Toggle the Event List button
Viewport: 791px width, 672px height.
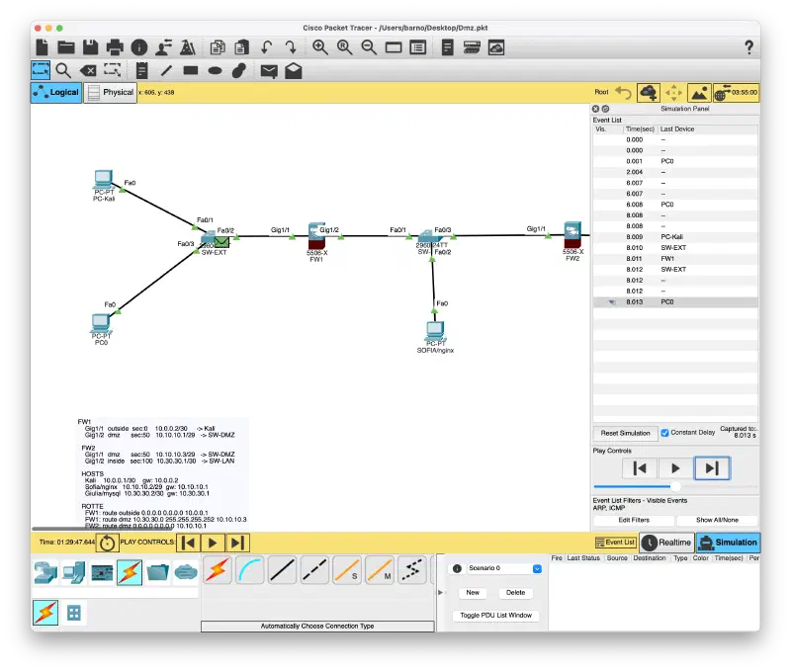pyautogui.click(x=615, y=543)
